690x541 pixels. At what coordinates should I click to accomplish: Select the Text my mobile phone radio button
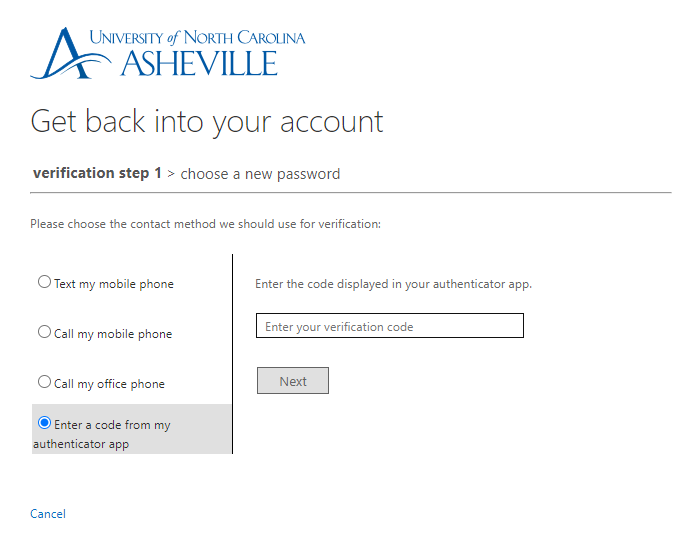[44, 282]
